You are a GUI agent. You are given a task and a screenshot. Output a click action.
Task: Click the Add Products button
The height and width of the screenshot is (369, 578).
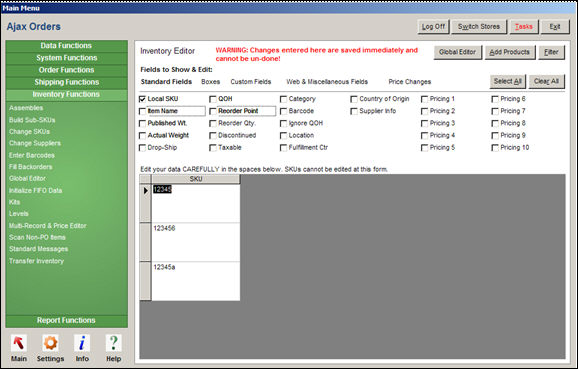509,52
